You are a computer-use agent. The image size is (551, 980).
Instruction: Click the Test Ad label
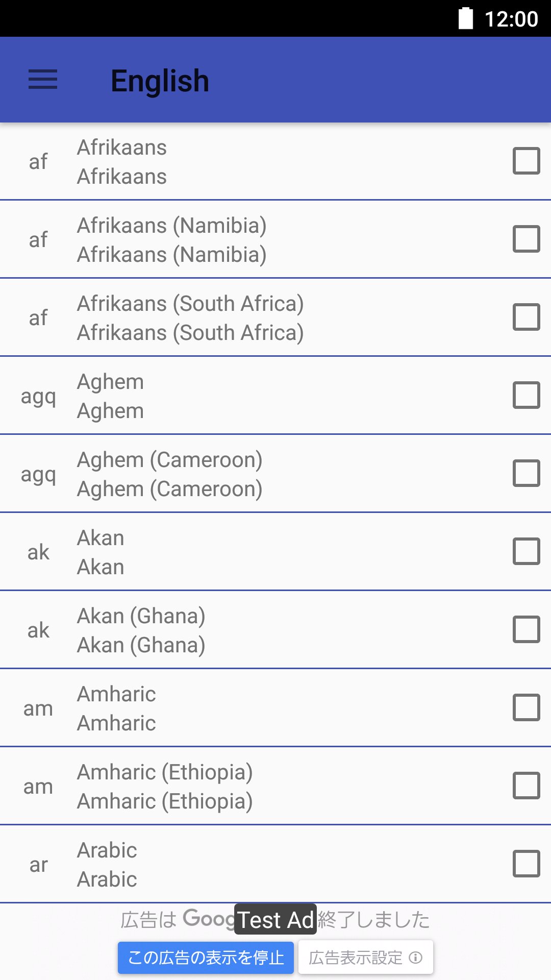(275, 920)
